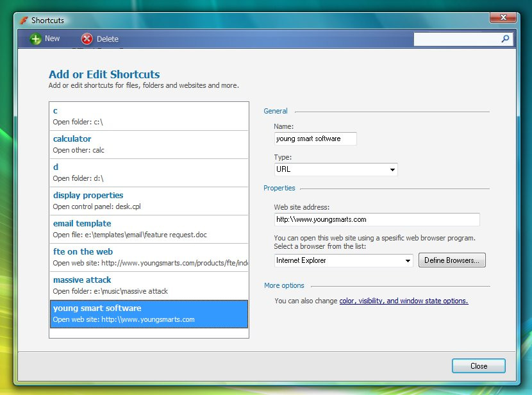Viewport: 532px width, 395px height.
Task: Select the 'c' shortcut heading
Action: point(55,111)
